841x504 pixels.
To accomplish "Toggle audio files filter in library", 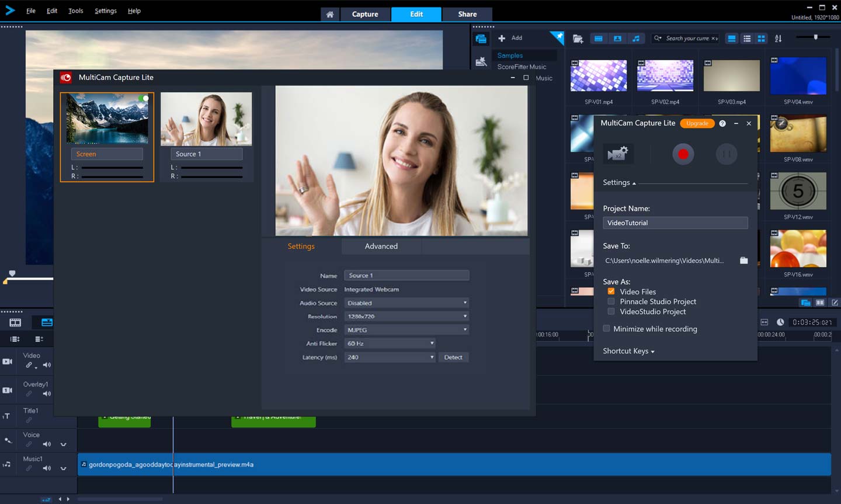I will point(636,39).
